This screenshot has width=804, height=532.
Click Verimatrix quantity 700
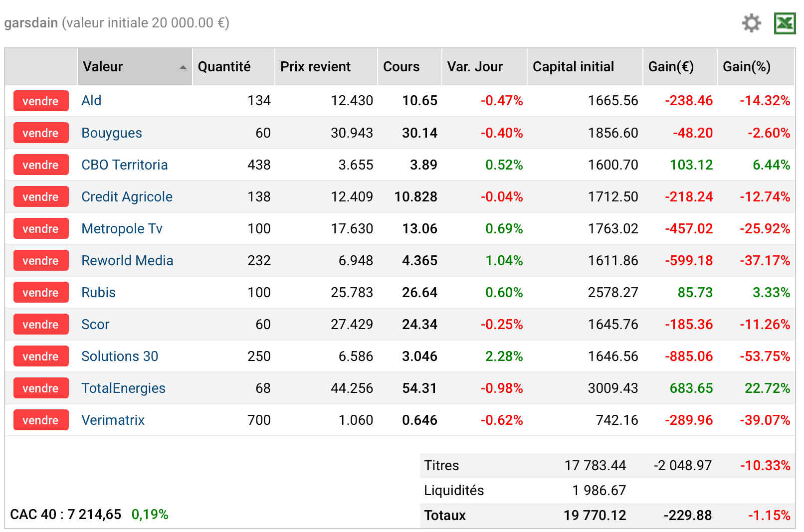pyautogui.click(x=259, y=420)
